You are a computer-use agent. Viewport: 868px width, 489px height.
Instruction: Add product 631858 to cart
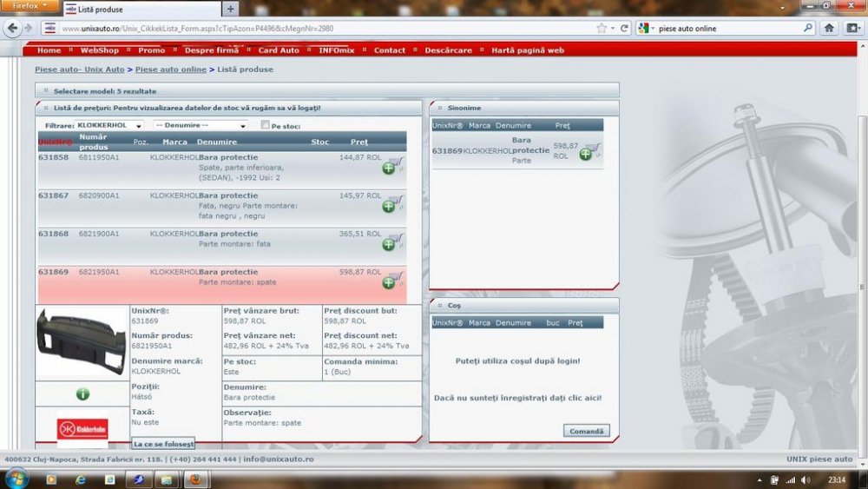[x=392, y=165]
